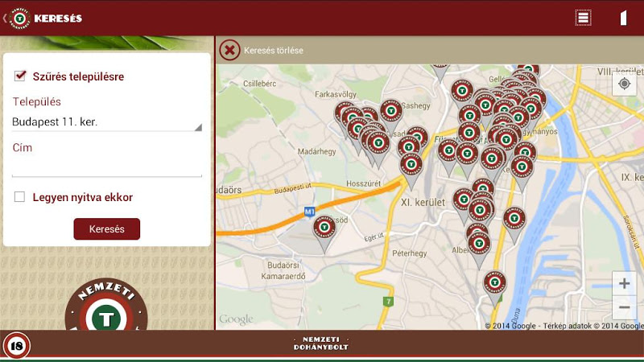644x362 pixels.
Task: Open the hamburger menu icon in header
Action: 583,18
